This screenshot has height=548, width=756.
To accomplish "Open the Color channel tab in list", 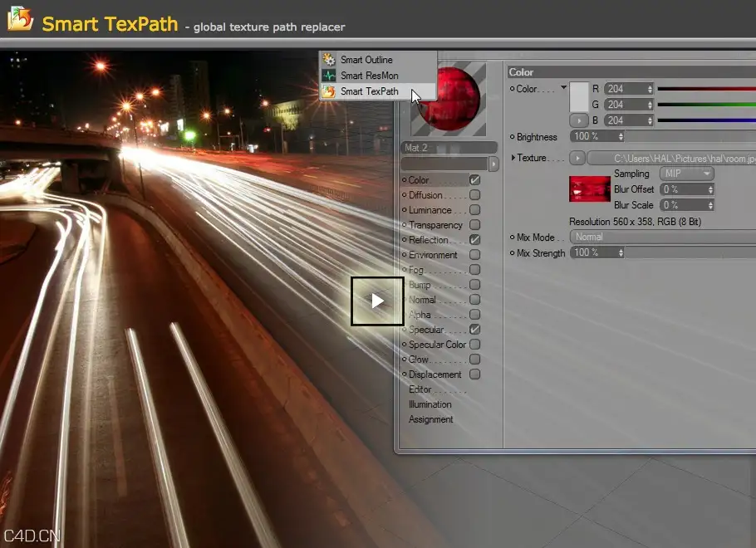I will coord(418,180).
